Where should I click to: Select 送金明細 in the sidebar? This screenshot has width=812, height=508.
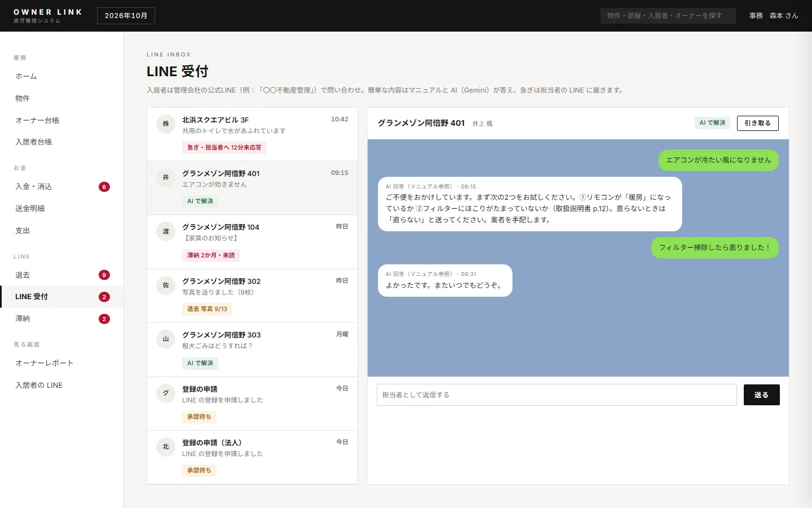pyautogui.click(x=61, y=208)
